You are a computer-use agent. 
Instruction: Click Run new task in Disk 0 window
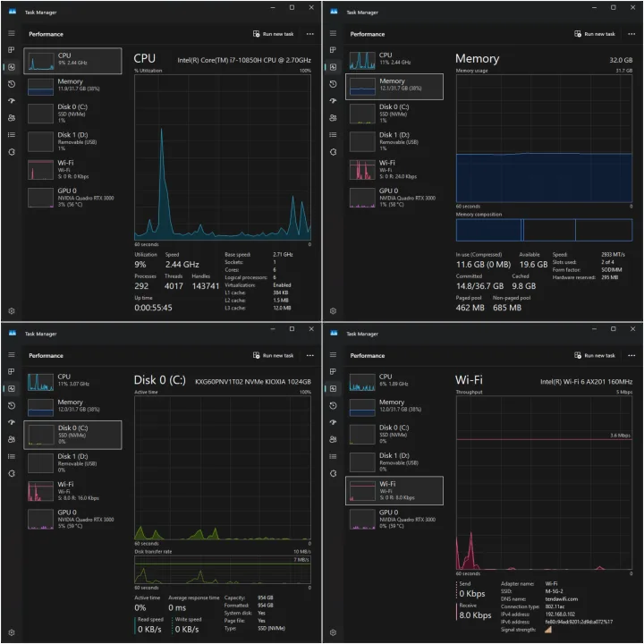(274, 356)
